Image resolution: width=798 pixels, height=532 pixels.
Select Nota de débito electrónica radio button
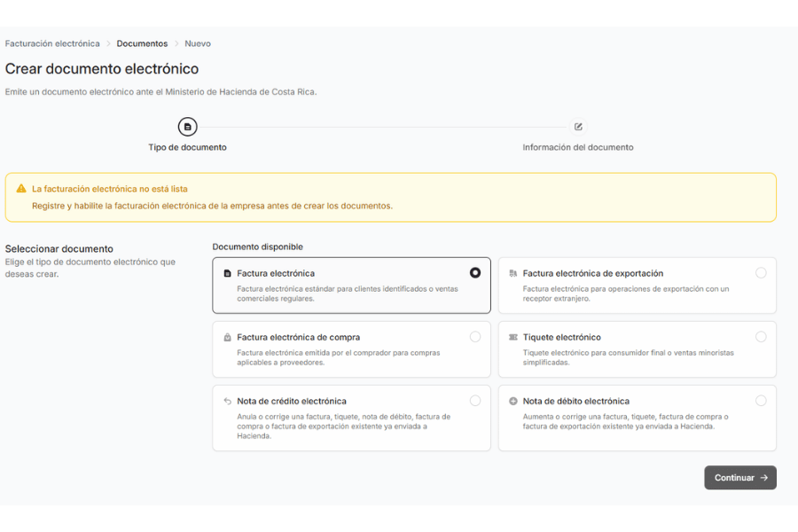pos(761,401)
